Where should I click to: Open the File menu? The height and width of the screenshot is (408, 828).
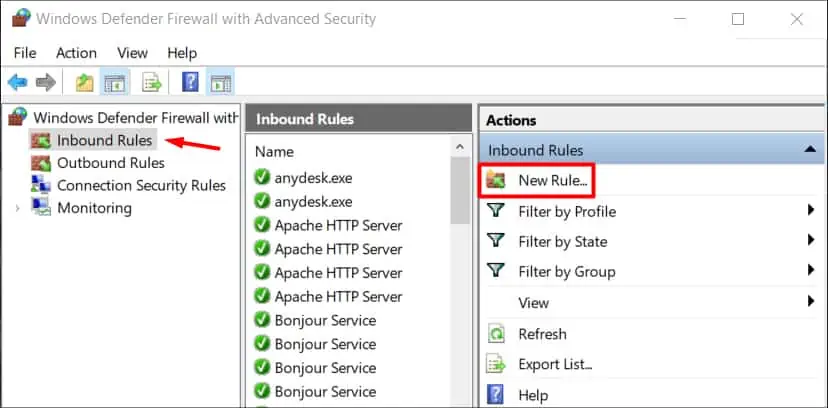(25, 53)
